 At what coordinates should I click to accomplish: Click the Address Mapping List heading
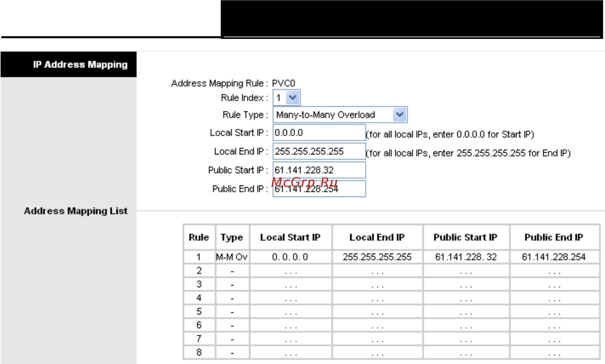[75, 211]
